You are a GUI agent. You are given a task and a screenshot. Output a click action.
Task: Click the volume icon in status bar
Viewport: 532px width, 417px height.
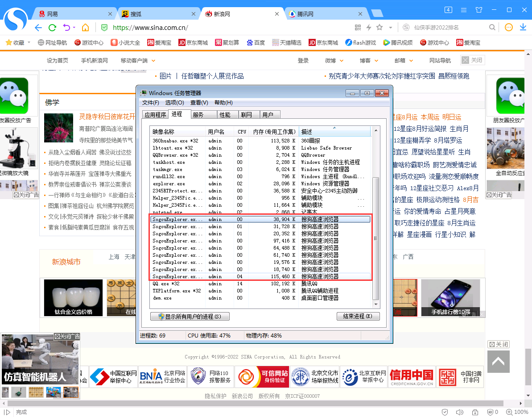coord(460,412)
